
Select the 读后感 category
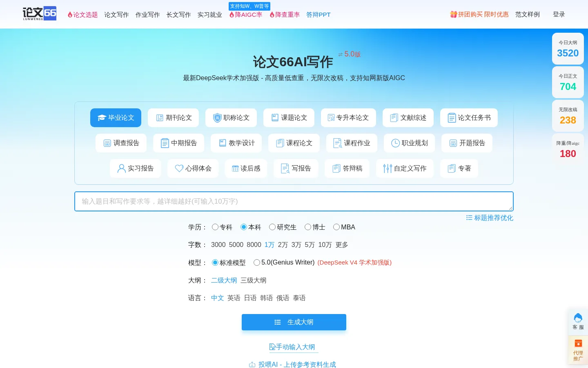click(x=246, y=168)
